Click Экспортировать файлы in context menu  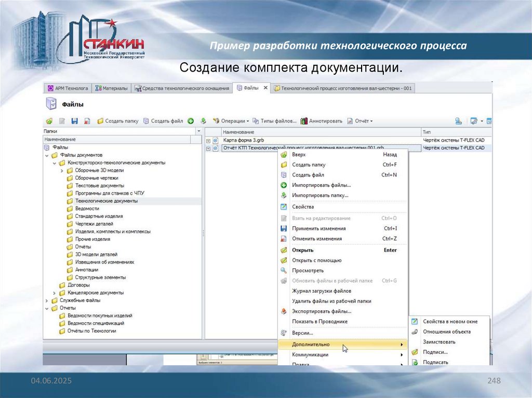[x=321, y=311]
